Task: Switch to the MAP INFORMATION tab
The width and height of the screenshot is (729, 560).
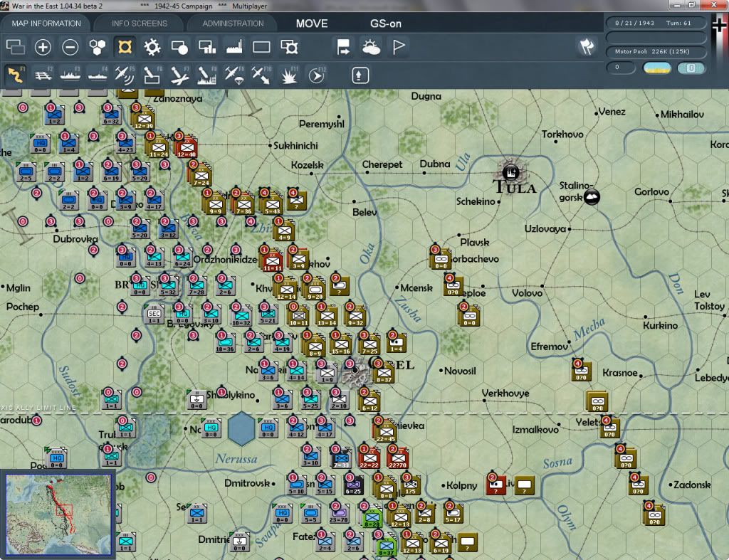Action: click(x=46, y=23)
